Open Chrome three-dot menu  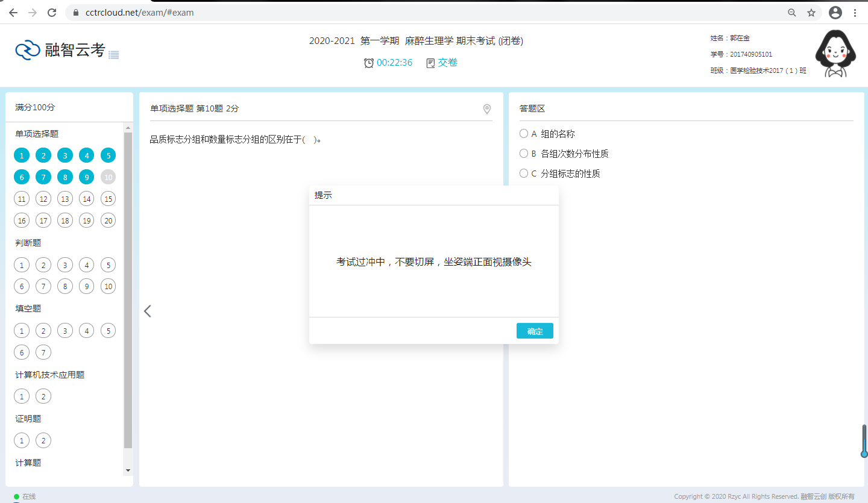pos(855,13)
